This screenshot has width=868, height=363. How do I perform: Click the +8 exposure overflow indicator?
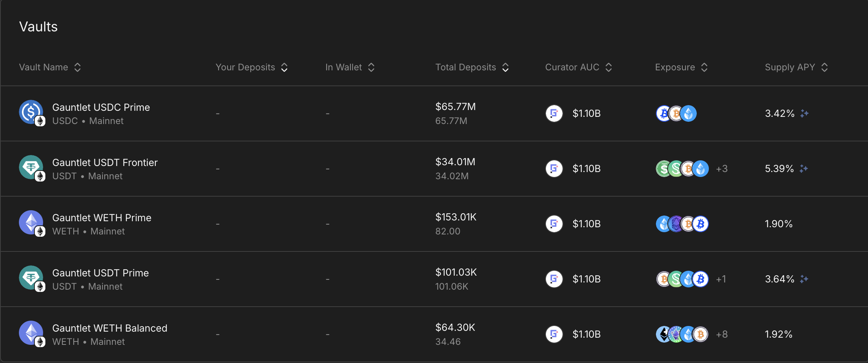722,334
